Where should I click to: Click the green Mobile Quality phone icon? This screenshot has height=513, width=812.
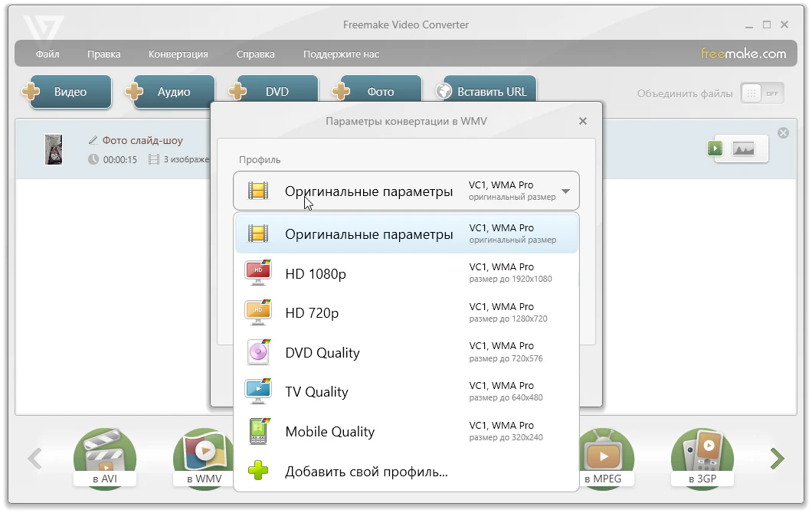pos(259,431)
